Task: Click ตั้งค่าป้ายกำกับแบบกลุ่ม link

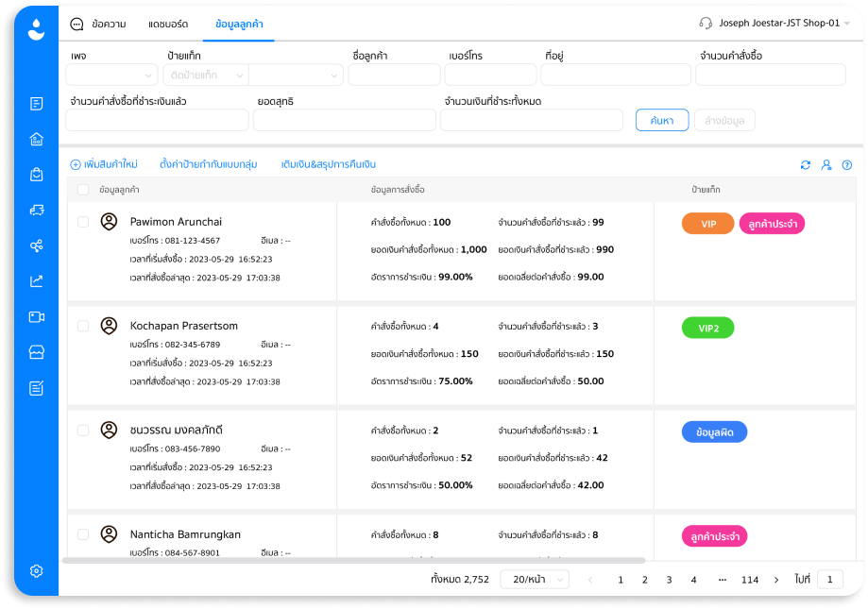Action: (208, 164)
